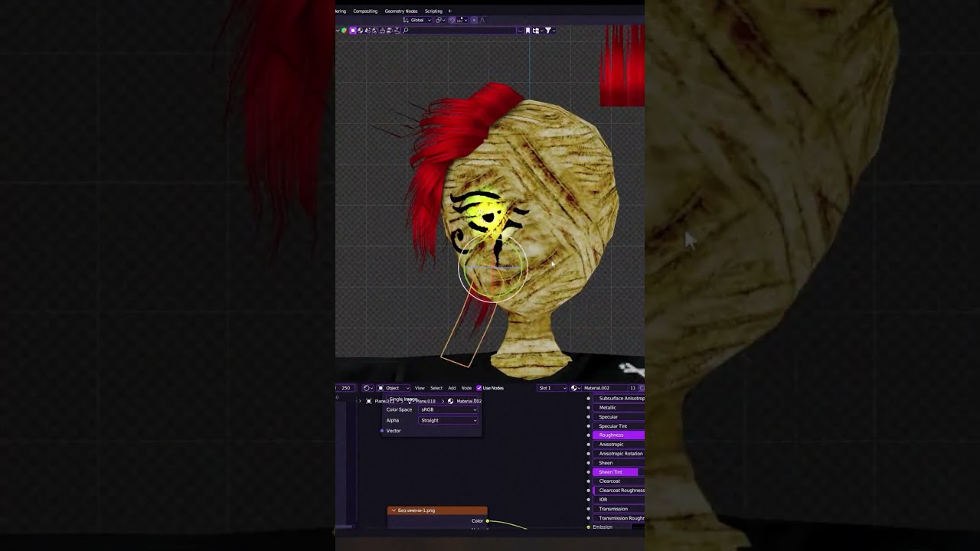The image size is (980, 551).
Task: Open the pivot point dropdown
Action: pos(439,20)
